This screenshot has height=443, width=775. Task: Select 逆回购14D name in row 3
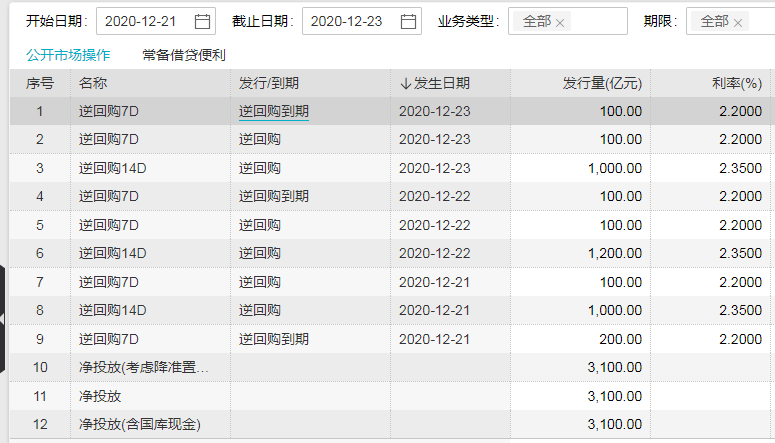(113, 168)
